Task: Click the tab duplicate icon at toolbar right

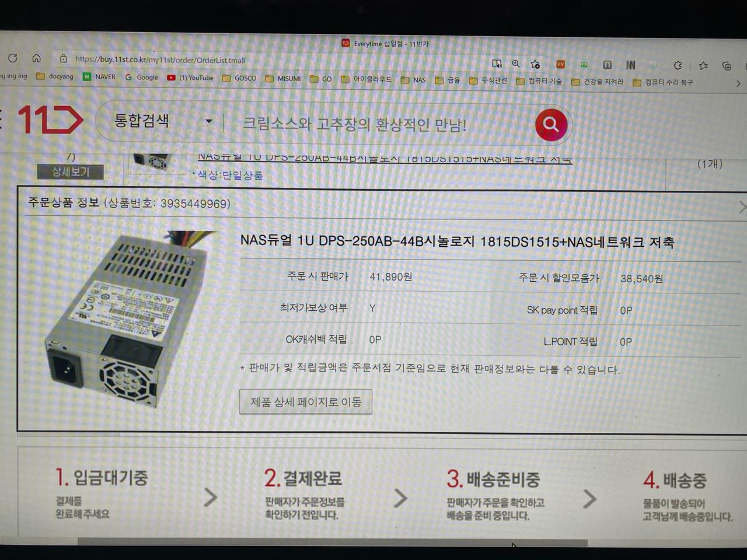Action: click(726, 67)
